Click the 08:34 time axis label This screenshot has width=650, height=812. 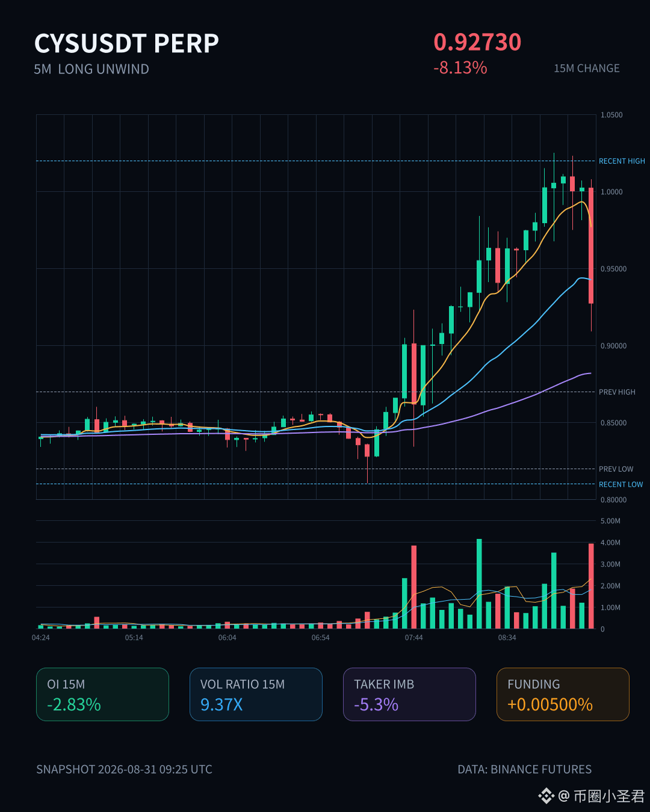point(507,638)
